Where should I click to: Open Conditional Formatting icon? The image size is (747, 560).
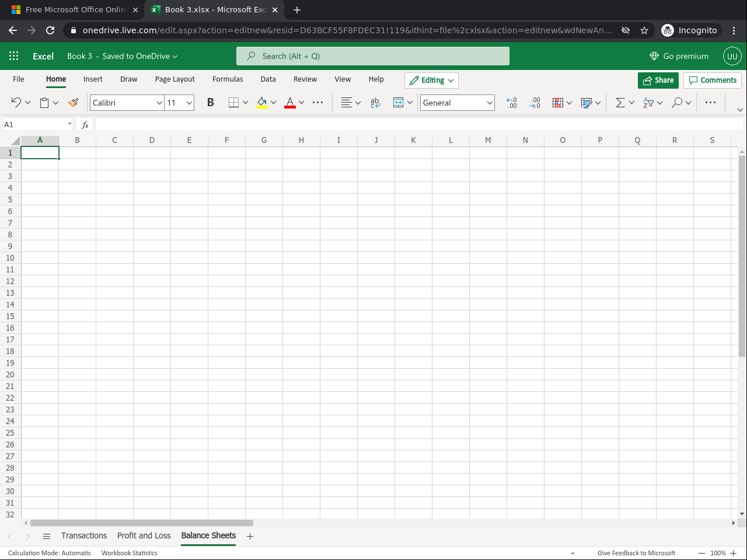coord(558,103)
